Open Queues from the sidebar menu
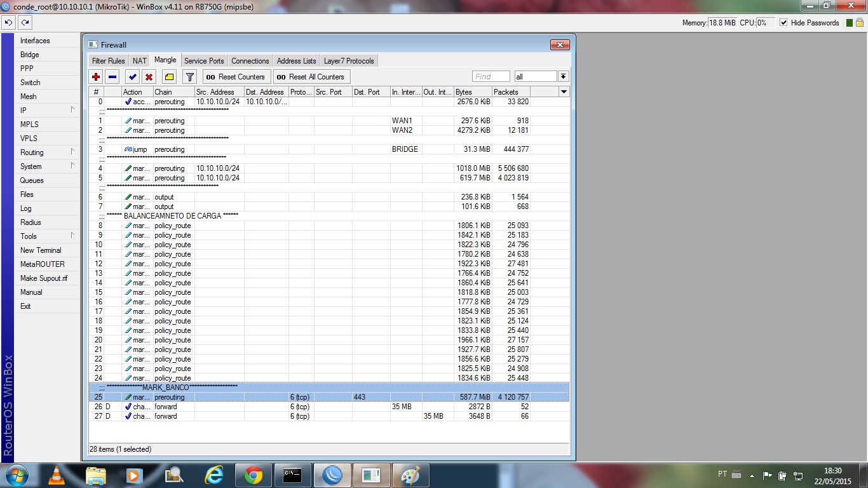 click(48, 180)
